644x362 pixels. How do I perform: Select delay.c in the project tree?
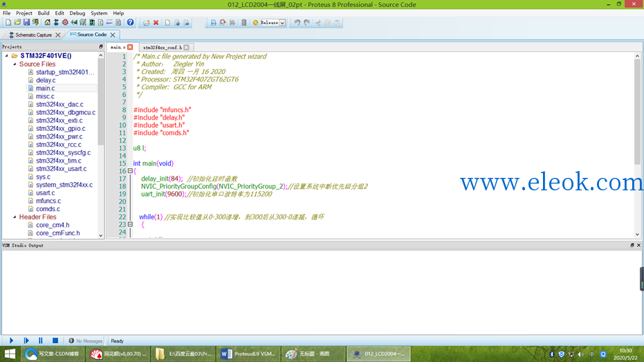(x=46, y=80)
